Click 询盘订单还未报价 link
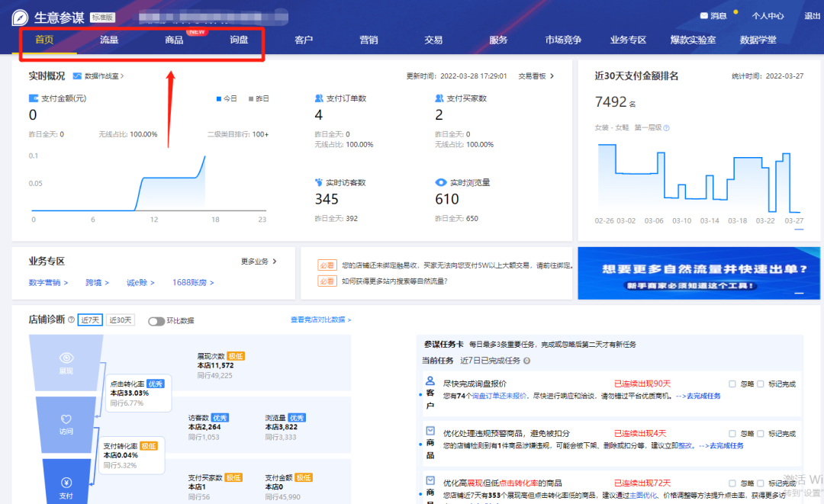The height and width of the screenshot is (504, 824). pos(499,396)
